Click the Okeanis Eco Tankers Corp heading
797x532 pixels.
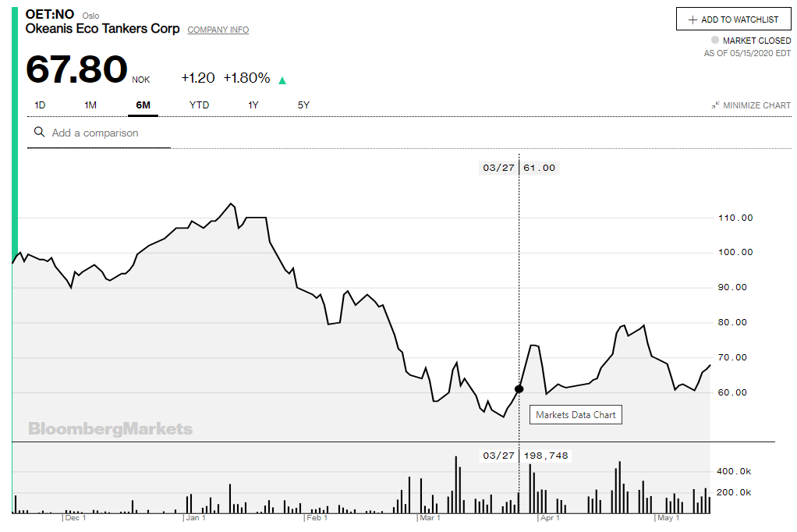click(102, 29)
